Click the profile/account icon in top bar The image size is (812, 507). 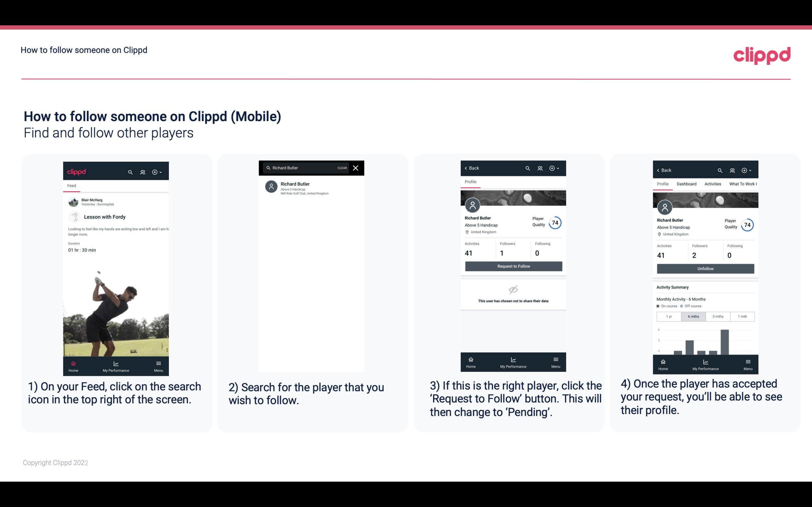143,171
